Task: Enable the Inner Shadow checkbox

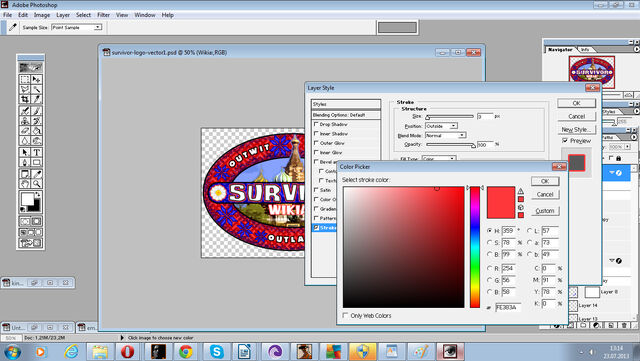Action: (316, 133)
